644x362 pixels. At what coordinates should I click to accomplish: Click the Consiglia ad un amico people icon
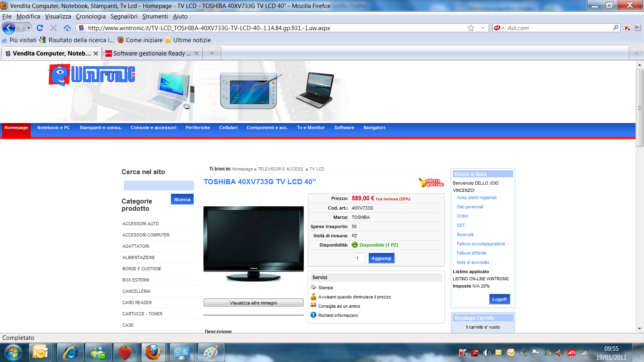[313, 305]
